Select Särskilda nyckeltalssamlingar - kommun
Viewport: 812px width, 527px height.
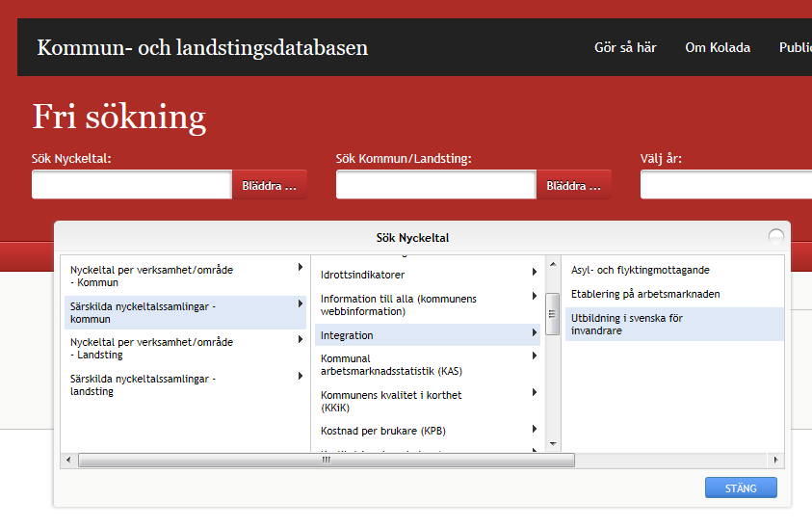(x=185, y=312)
